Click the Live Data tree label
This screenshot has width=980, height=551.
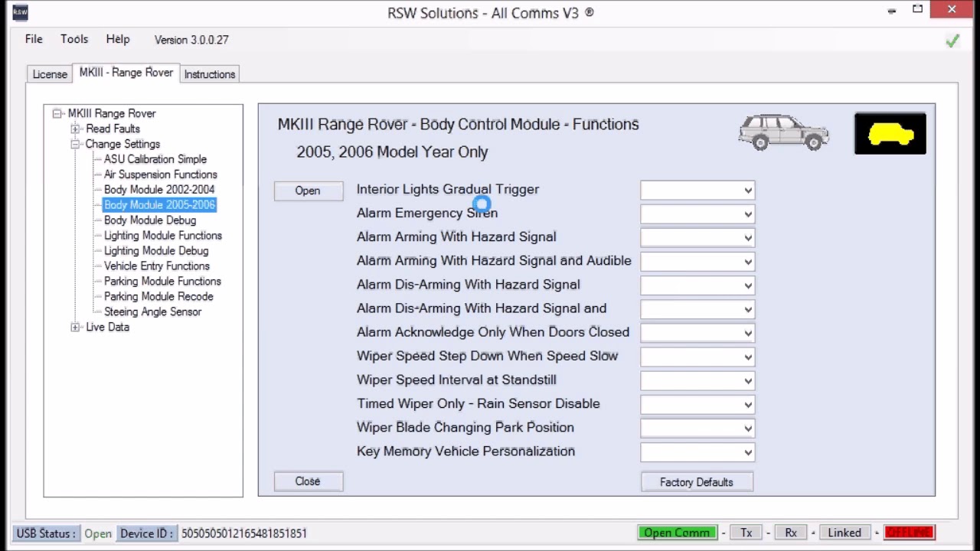point(107,328)
